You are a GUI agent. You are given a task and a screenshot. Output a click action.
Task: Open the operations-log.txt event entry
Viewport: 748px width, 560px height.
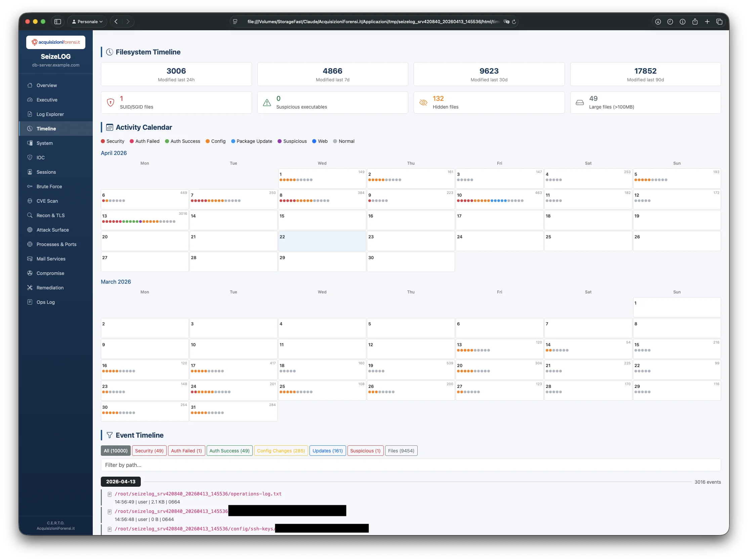(x=198, y=493)
